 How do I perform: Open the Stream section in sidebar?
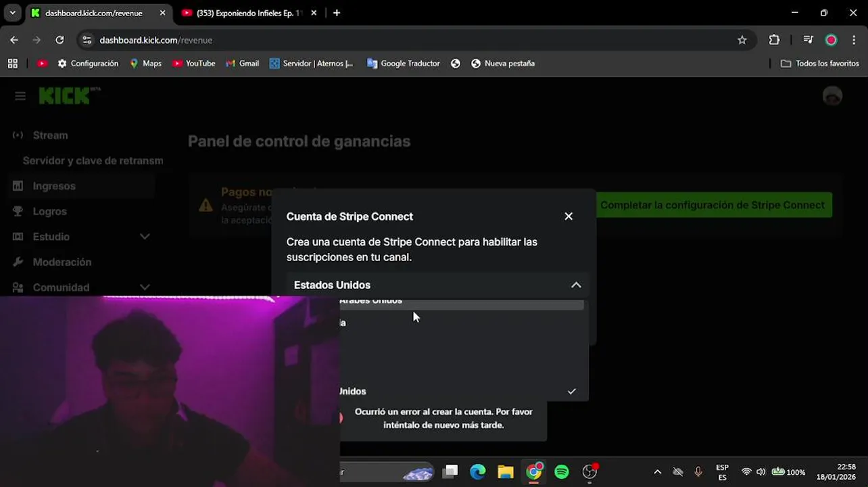50,135
